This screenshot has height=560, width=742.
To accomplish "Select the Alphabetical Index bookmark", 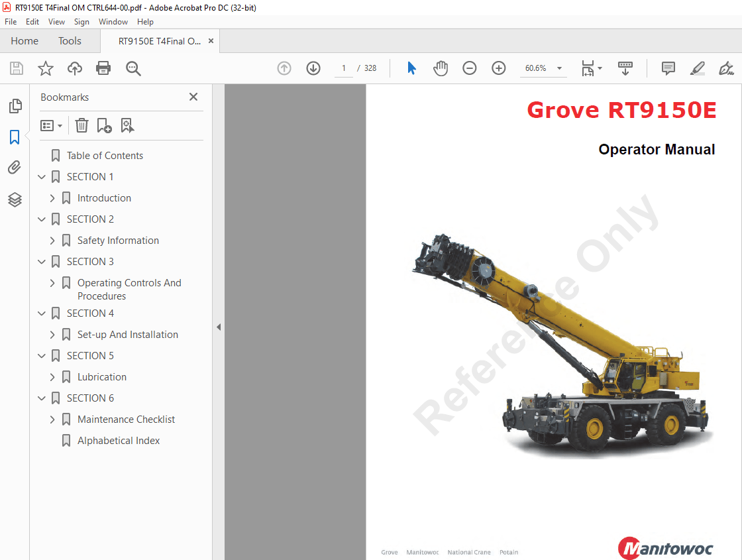I will (x=119, y=440).
